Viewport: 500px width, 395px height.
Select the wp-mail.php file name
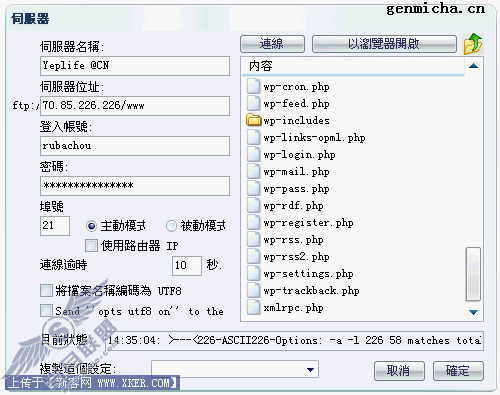point(296,172)
